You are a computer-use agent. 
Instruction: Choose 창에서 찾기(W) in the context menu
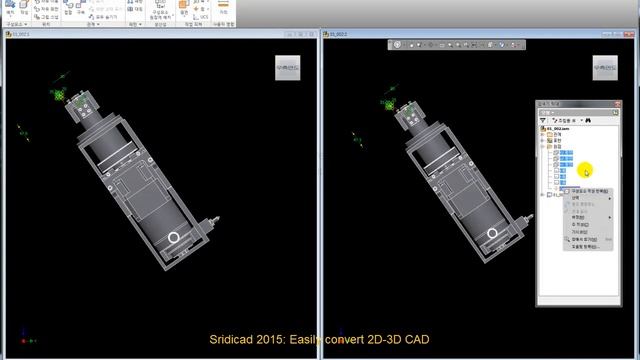pos(588,239)
